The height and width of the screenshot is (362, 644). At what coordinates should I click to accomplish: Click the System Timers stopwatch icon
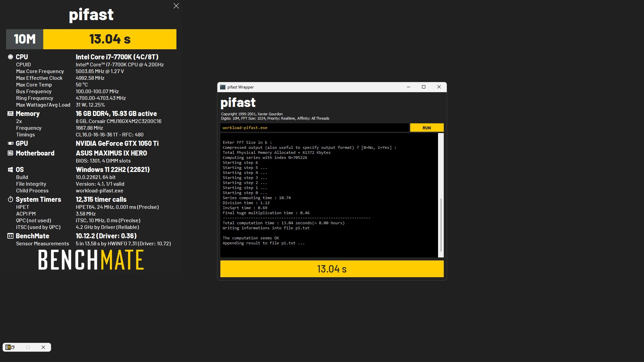tap(10, 199)
